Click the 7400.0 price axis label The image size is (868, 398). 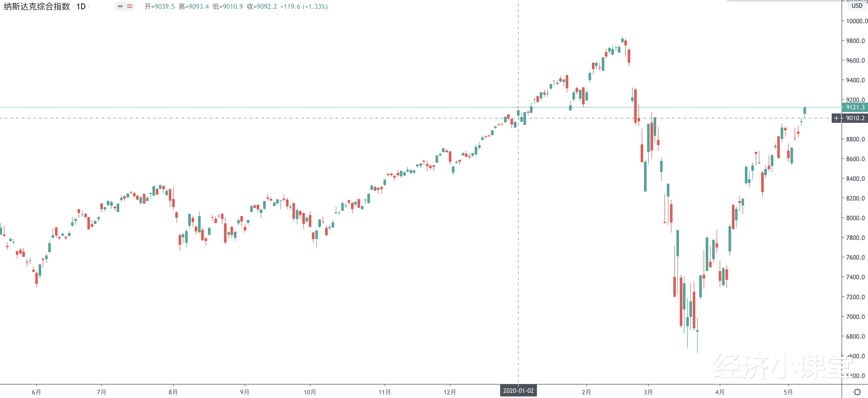point(855,277)
